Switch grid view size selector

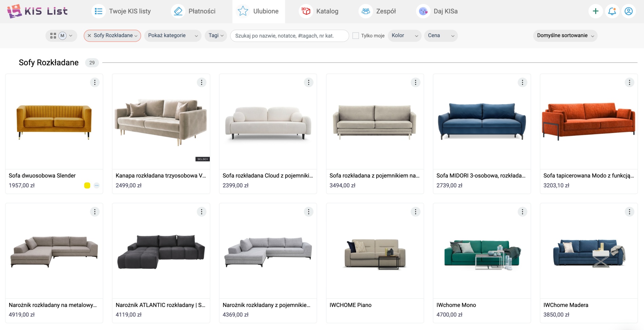pyautogui.click(x=61, y=36)
